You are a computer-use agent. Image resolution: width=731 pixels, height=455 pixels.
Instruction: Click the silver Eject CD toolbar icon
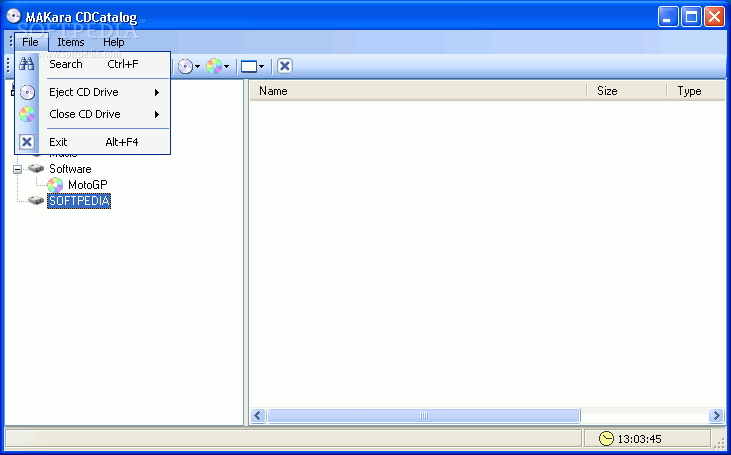[x=185, y=67]
